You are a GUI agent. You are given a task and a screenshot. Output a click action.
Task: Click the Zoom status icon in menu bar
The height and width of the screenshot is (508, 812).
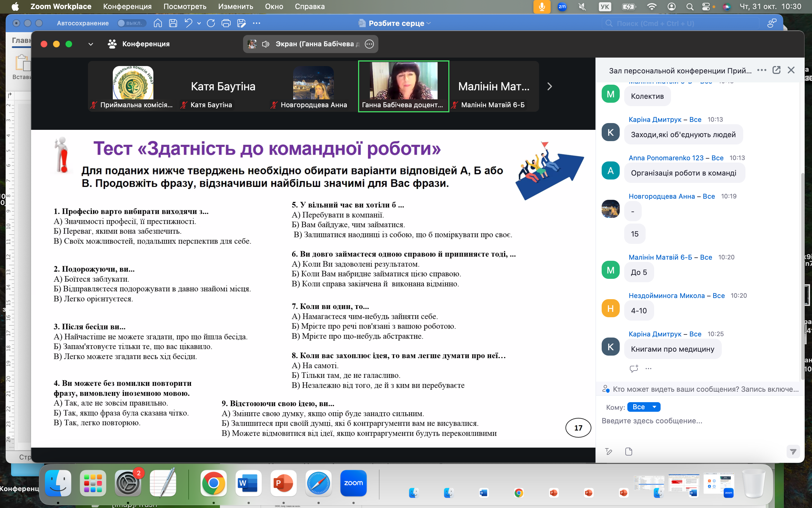point(562,6)
